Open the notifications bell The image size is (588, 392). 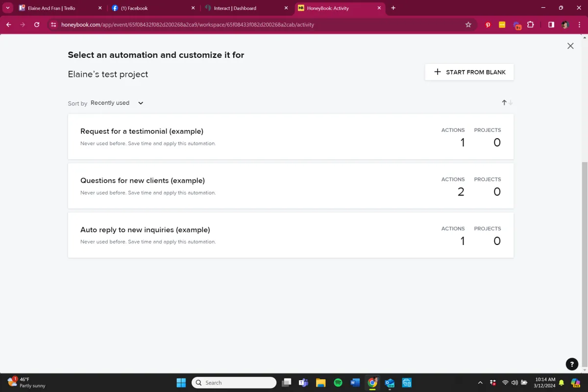[561, 383]
